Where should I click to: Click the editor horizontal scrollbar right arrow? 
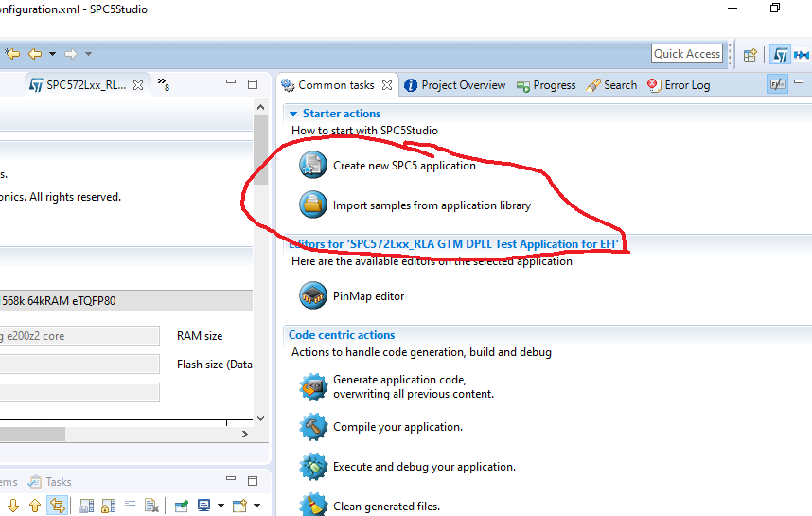tap(245, 435)
